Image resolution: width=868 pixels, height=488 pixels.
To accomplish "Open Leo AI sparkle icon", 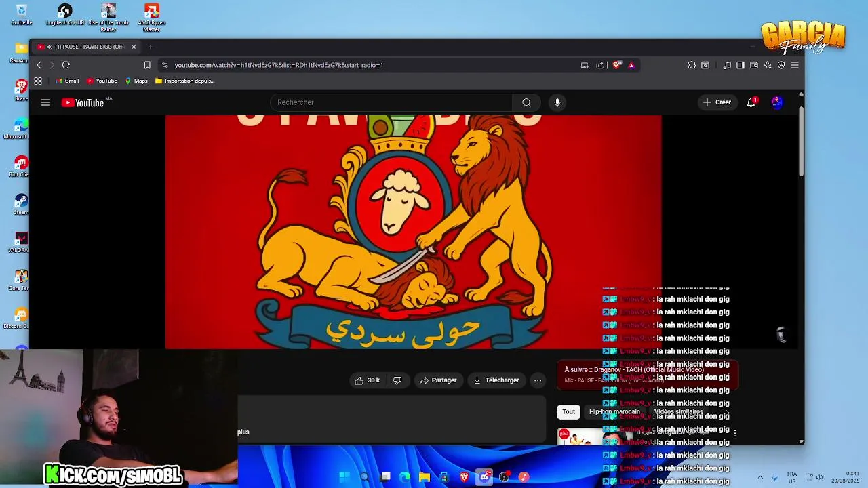I will (768, 65).
